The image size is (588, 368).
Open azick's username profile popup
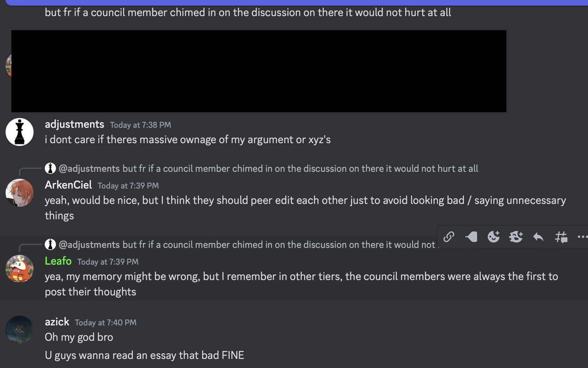coord(57,322)
